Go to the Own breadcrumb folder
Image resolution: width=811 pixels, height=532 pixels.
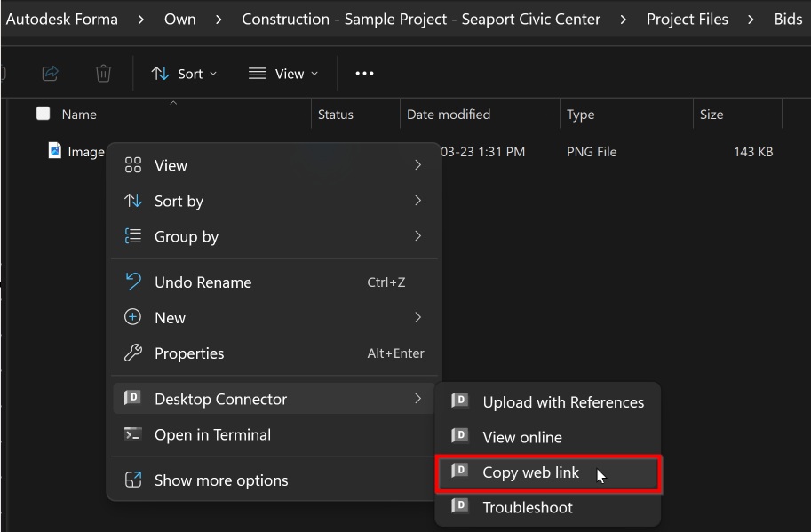180,20
